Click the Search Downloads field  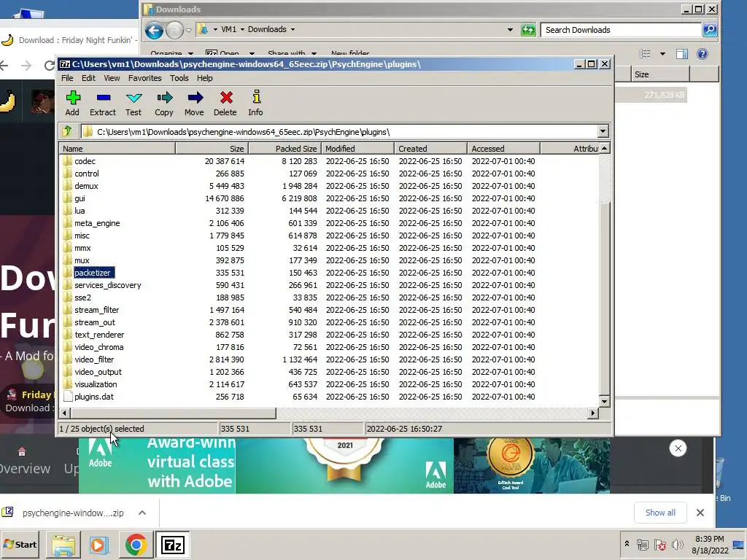622,30
